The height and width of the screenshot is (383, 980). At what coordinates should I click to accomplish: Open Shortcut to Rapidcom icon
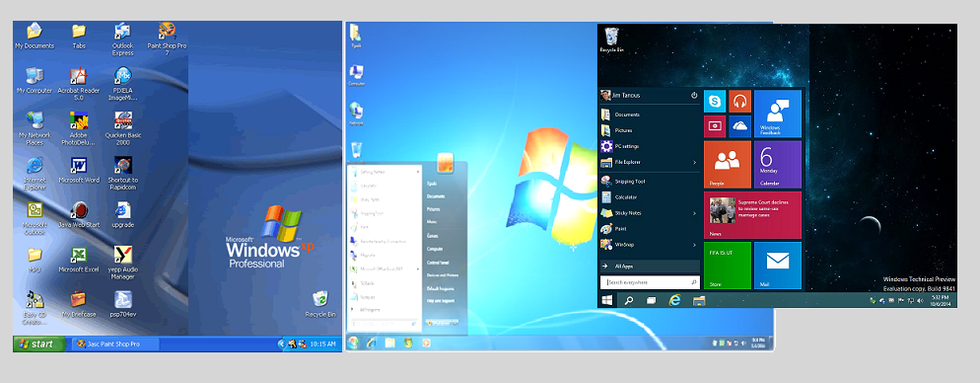(x=122, y=174)
